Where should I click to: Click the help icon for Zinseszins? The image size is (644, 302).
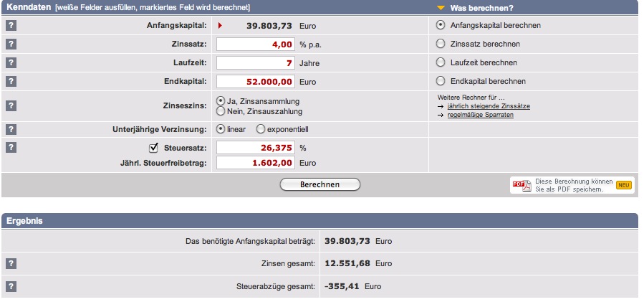11,105
